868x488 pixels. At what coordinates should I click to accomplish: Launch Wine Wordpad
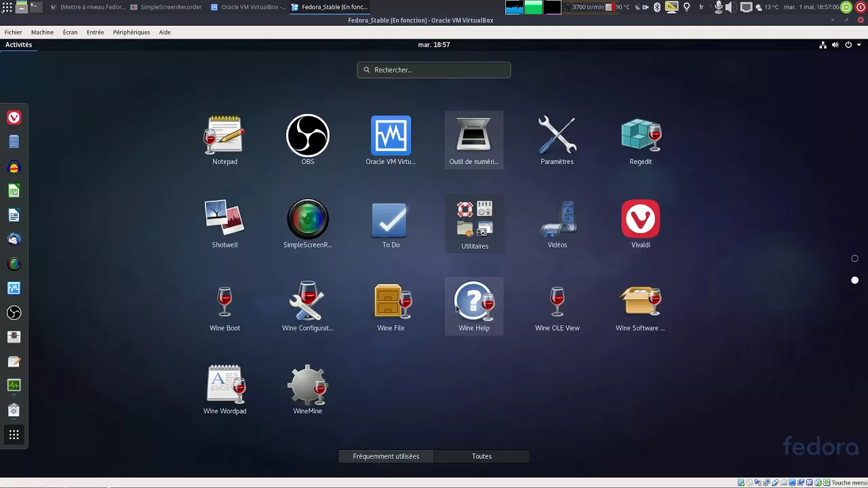pos(224,390)
